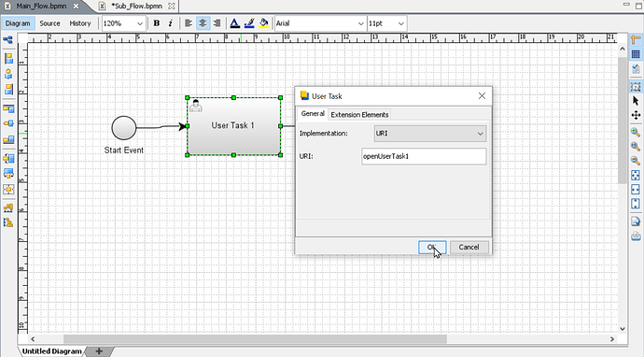The image size is (644, 357).
Task: Confirm the User Task dialog with OK
Action: (432, 247)
